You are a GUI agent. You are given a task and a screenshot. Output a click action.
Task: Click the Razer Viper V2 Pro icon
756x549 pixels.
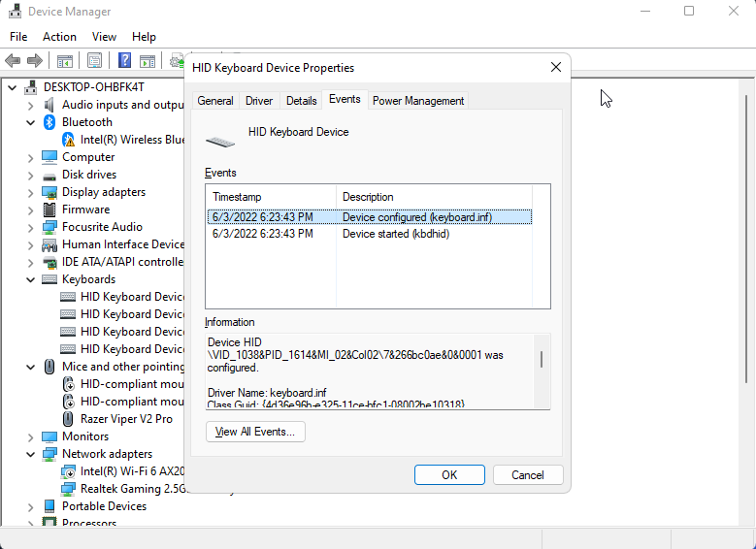point(69,419)
